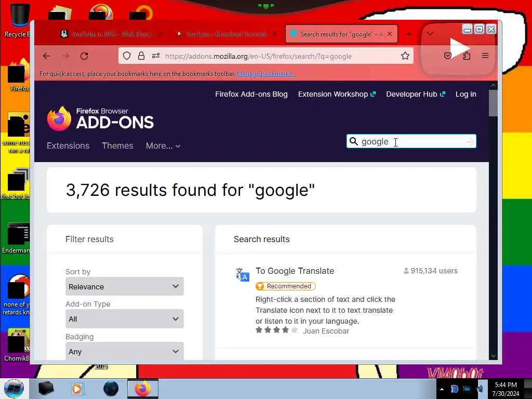Open the Extension Workshop link
Viewport: 532px width, 399px height.
[337, 94]
